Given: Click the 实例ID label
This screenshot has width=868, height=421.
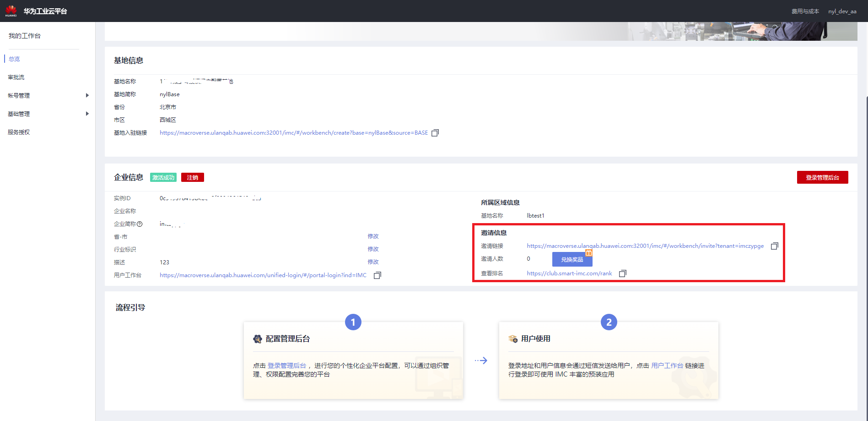Looking at the screenshot, I should [x=122, y=198].
